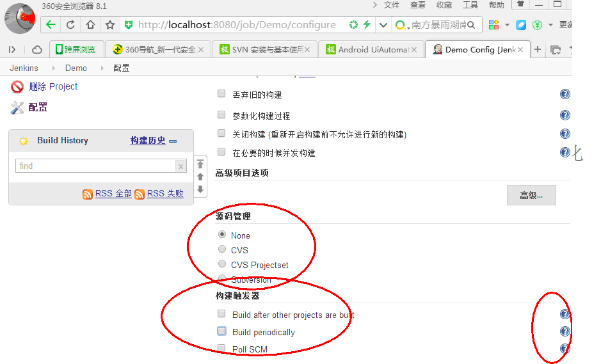
Task: Switch to Android UiAutomator tab
Action: click(x=371, y=49)
